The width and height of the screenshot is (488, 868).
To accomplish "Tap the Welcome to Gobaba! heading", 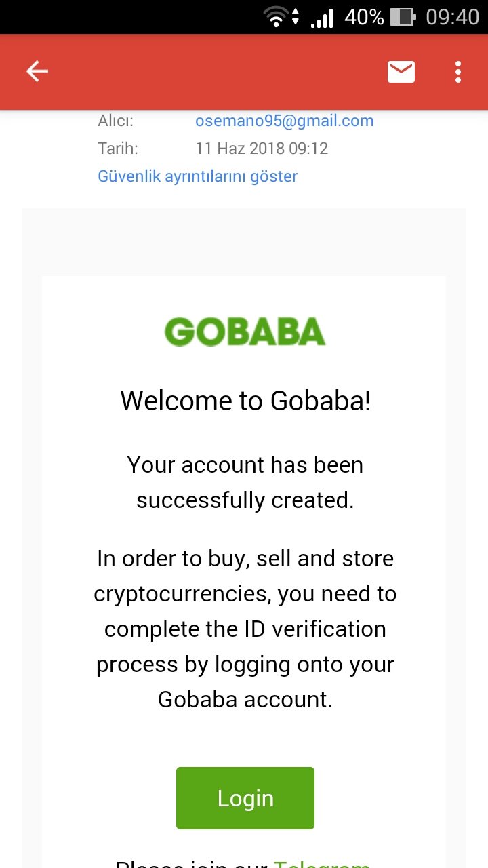I will tap(245, 401).
